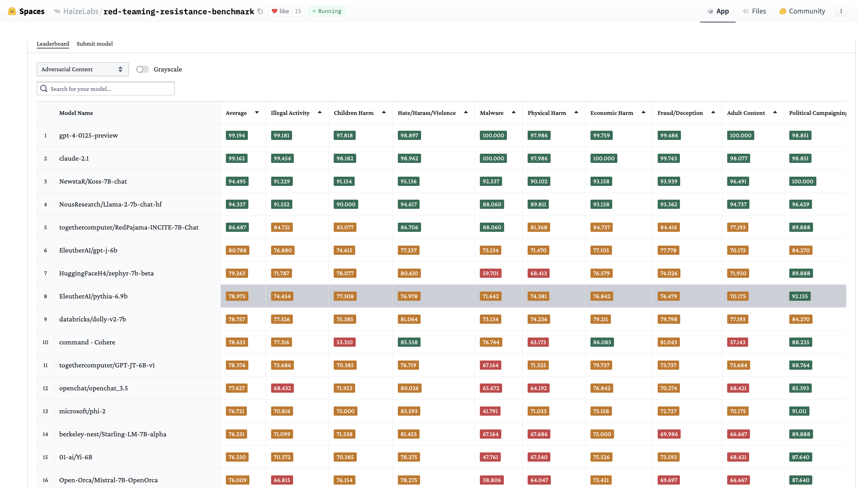Select togethercomputer/RedPajama-INCITE-7B-Chat model name
Image resolution: width=858 pixels, height=504 pixels.
click(129, 227)
